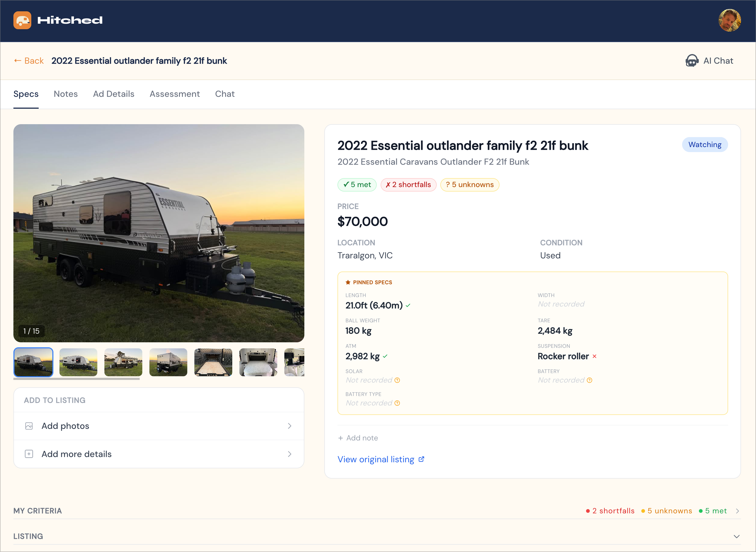Click the 5 met badge
The width and height of the screenshot is (756, 552).
point(357,185)
